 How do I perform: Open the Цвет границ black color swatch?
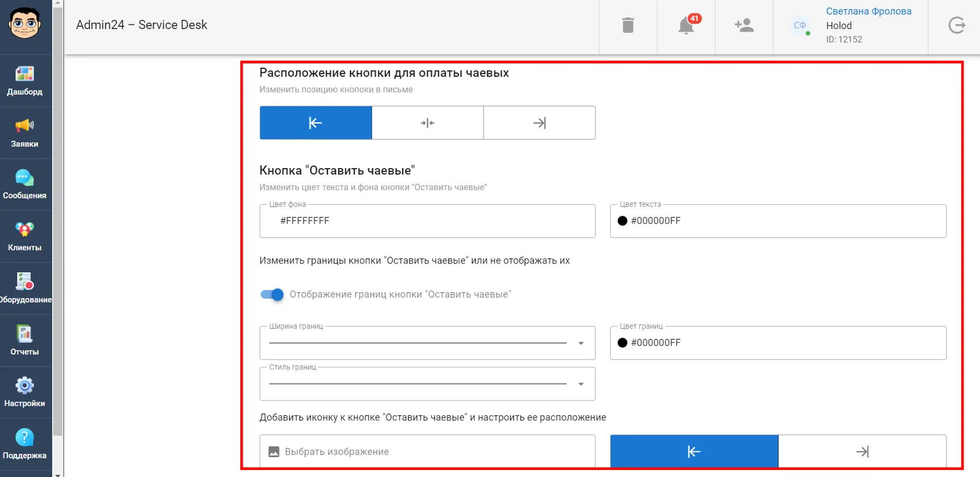[622, 343]
